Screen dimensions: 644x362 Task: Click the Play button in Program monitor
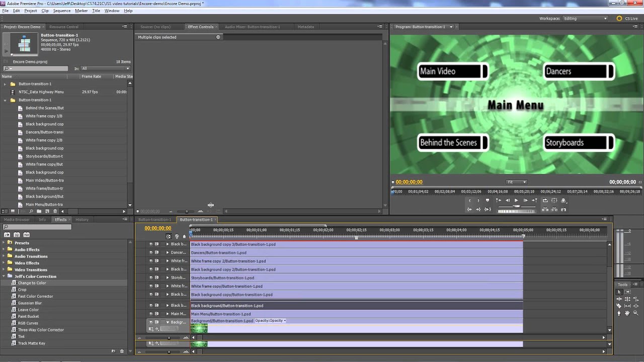coord(516,201)
